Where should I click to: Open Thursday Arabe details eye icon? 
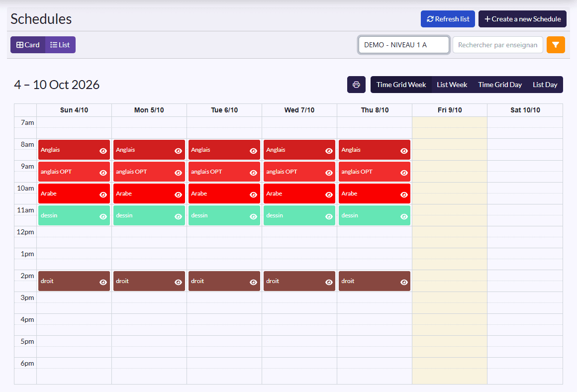tap(404, 195)
